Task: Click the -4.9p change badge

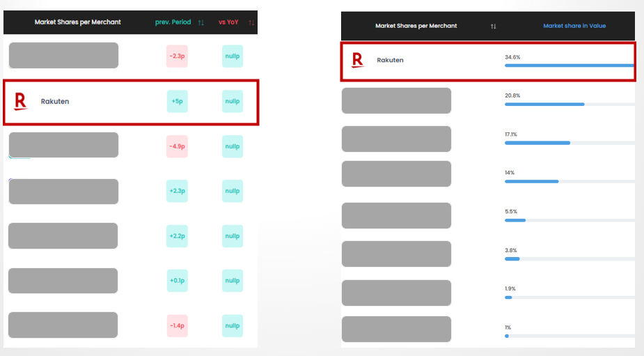Action: click(177, 146)
